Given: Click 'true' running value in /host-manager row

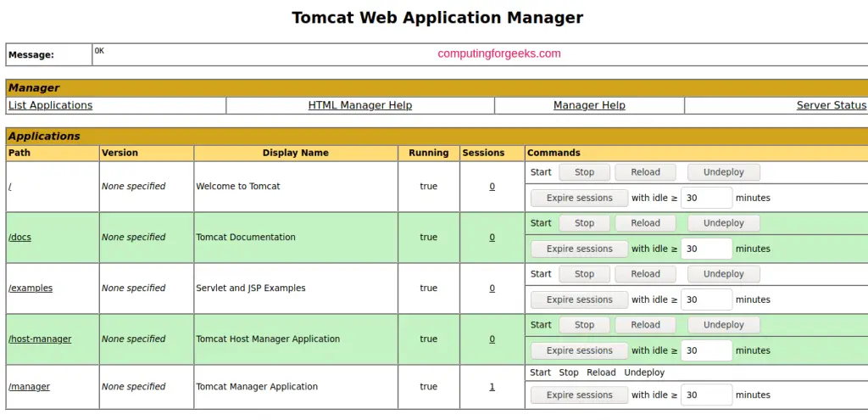Looking at the screenshot, I should (428, 339).
